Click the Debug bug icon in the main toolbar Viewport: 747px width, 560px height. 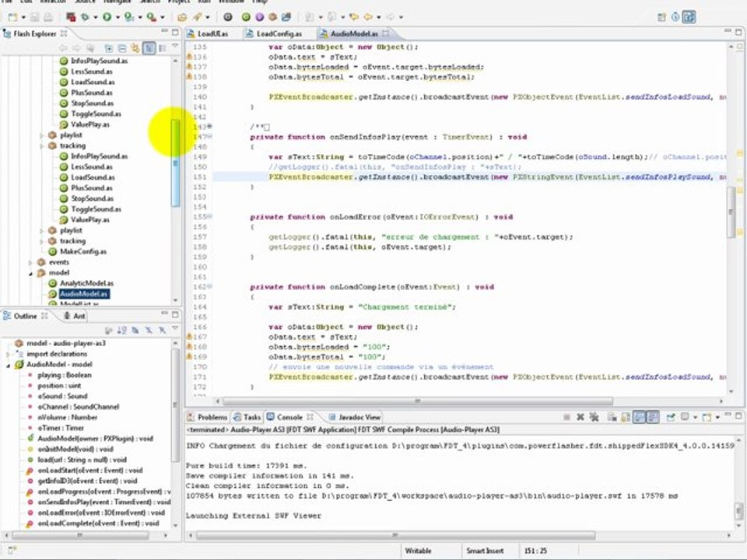click(85, 17)
